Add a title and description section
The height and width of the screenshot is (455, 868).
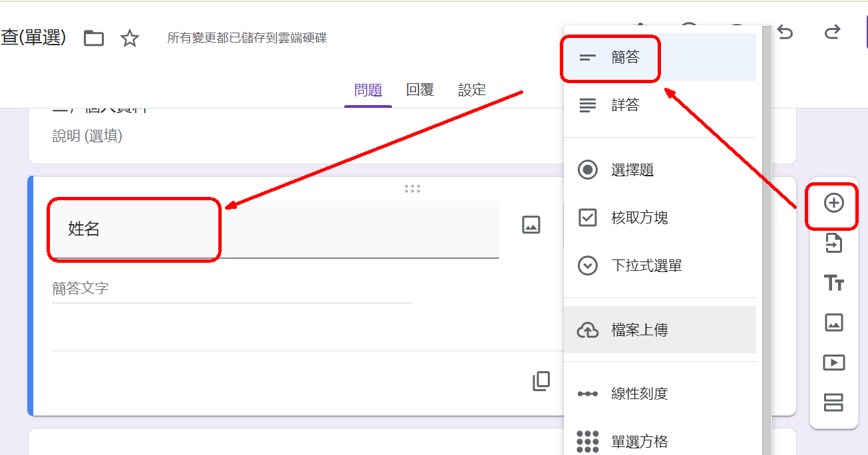pyautogui.click(x=833, y=283)
